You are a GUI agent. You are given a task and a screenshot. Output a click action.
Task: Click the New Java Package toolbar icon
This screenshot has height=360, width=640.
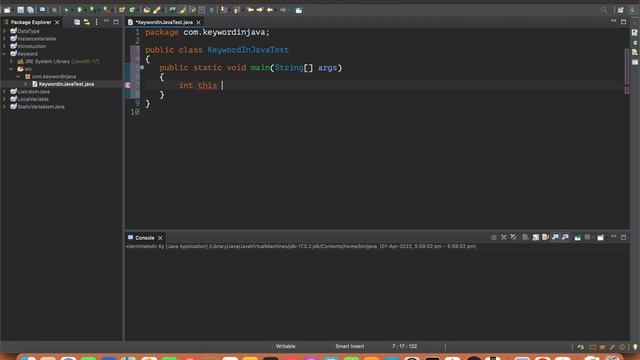pyautogui.click(x=122, y=10)
